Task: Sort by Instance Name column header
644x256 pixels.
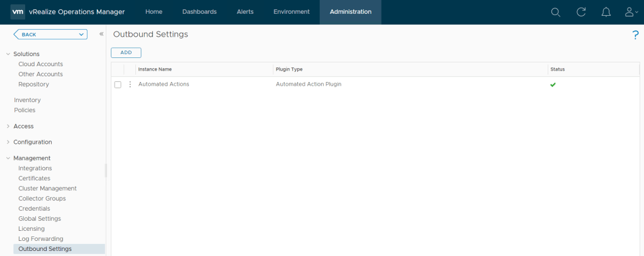Action: [x=155, y=69]
